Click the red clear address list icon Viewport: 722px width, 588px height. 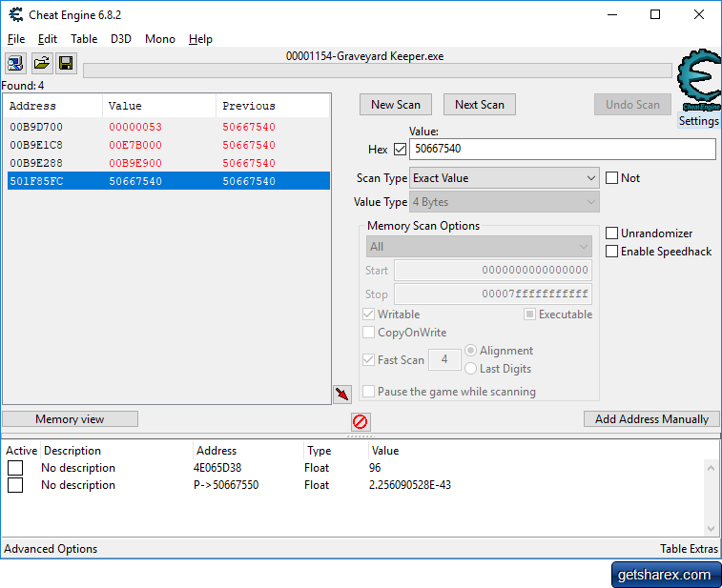(x=361, y=421)
